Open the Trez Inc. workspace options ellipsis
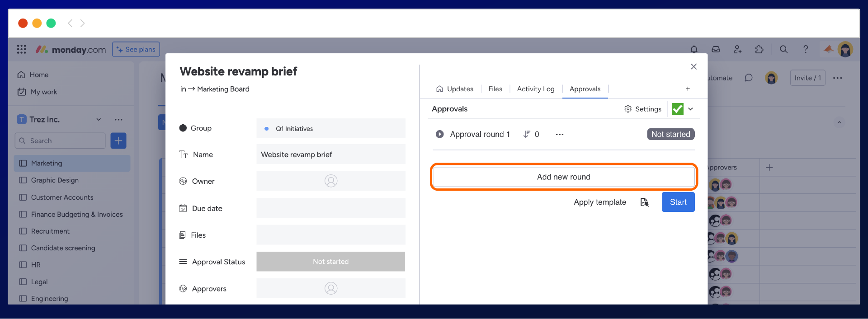 (118, 119)
